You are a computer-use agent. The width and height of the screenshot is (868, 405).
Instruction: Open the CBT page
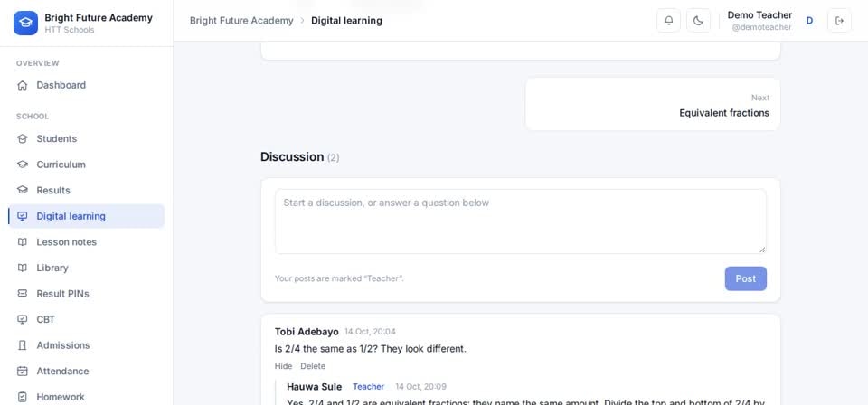87,319
